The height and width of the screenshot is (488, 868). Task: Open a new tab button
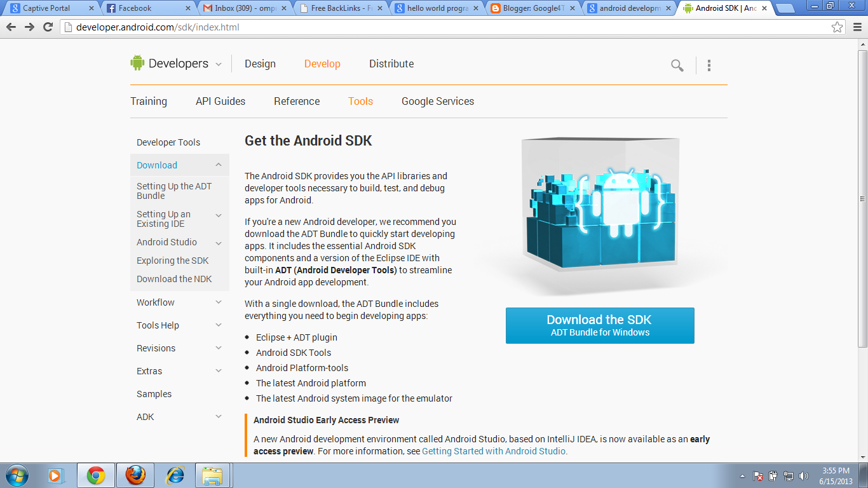(785, 8)
